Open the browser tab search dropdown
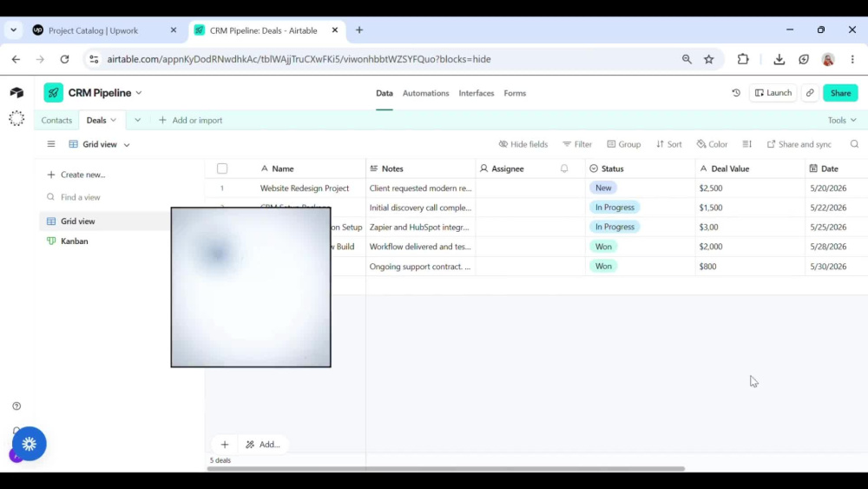The image size is (868, 489). click(x=13, y=30)
